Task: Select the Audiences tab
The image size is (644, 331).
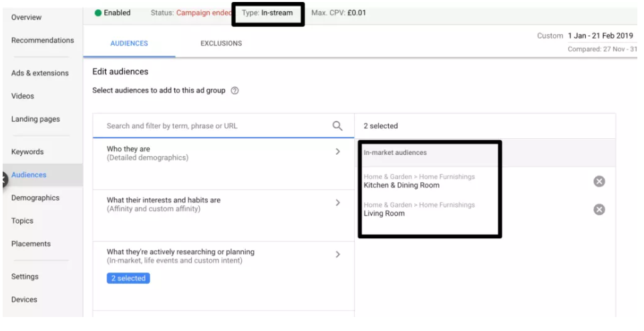Action: point(129,43)
